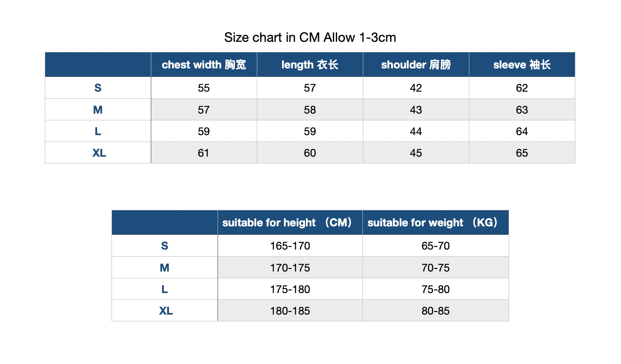Click the XL chest width value 61
The height and width of the screenshot is (364, 621).
[x=204, y=153]
